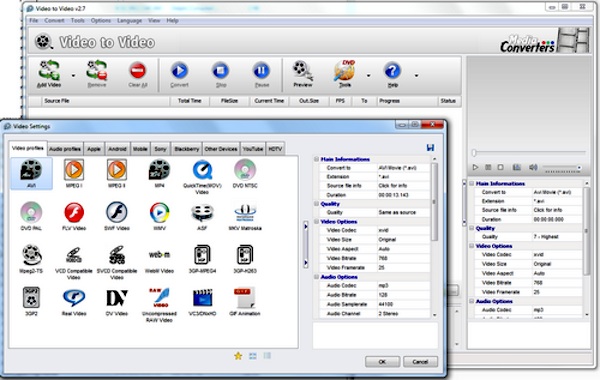The image size is (600, 380).
Task: Save profile using floppy disk icon
Action: click(430, 148)
